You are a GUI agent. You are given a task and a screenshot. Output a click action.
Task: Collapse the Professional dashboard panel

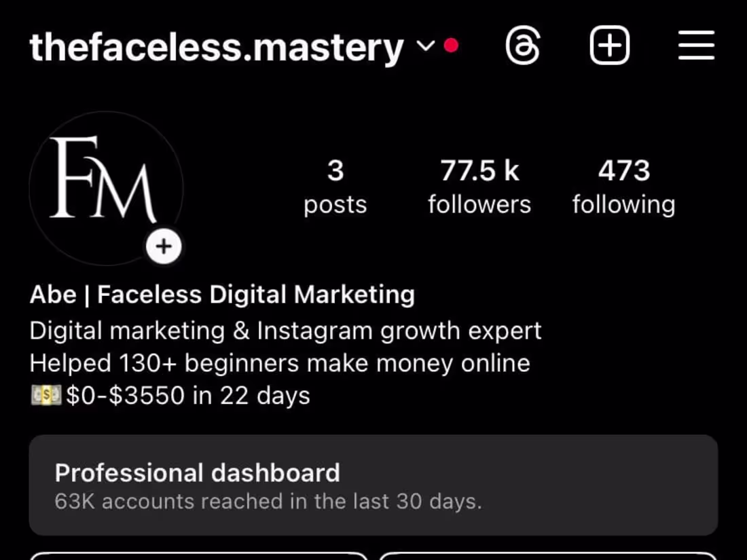point(373,486)
